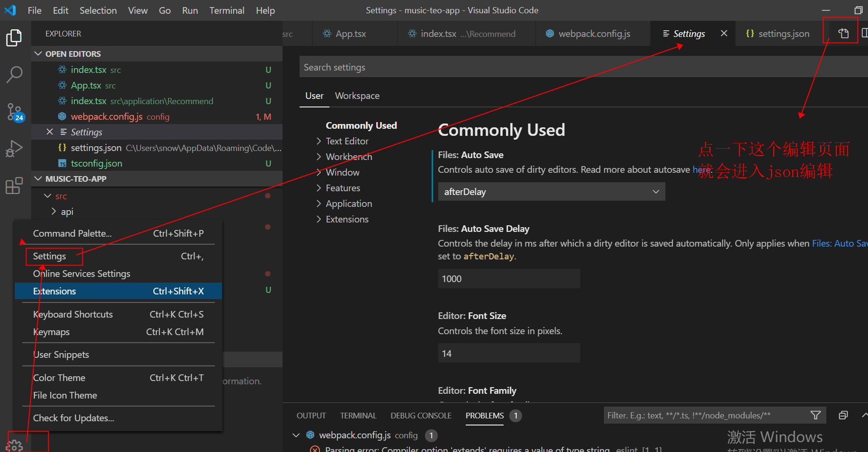Close the Settings editor tab
The image size is (868, 452).
(724, 33)
